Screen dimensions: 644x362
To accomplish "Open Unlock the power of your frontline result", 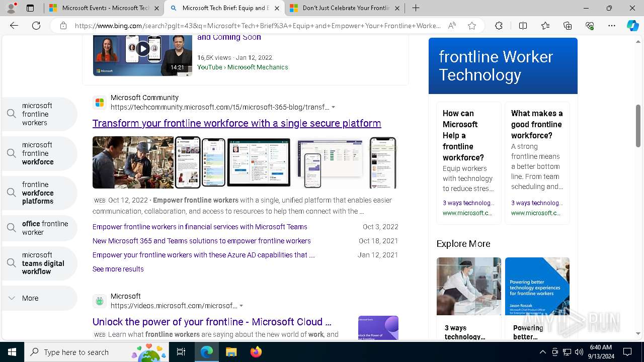I will (x=212, y=322).
